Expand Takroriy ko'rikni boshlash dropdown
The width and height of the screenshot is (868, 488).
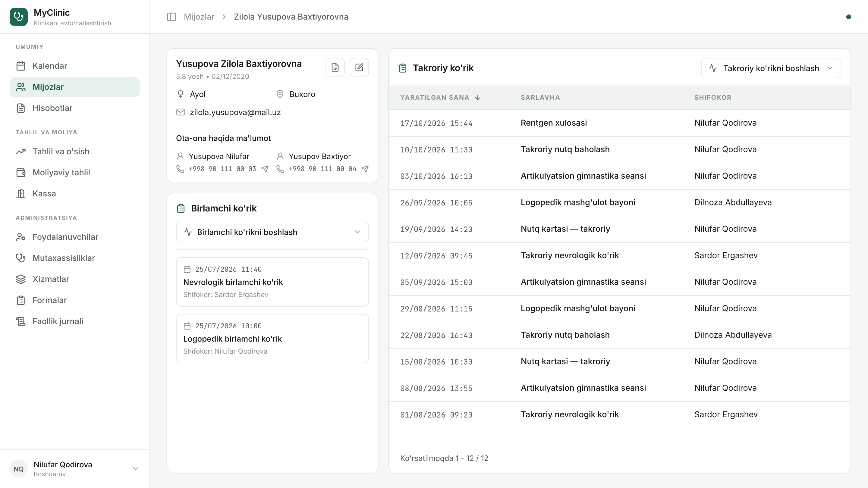point(771,68)
